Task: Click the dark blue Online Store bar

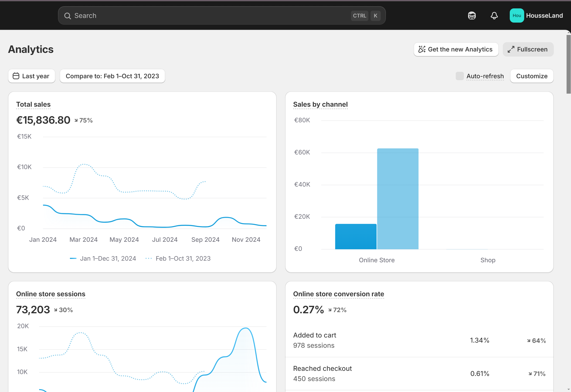Action: [356, 236]
